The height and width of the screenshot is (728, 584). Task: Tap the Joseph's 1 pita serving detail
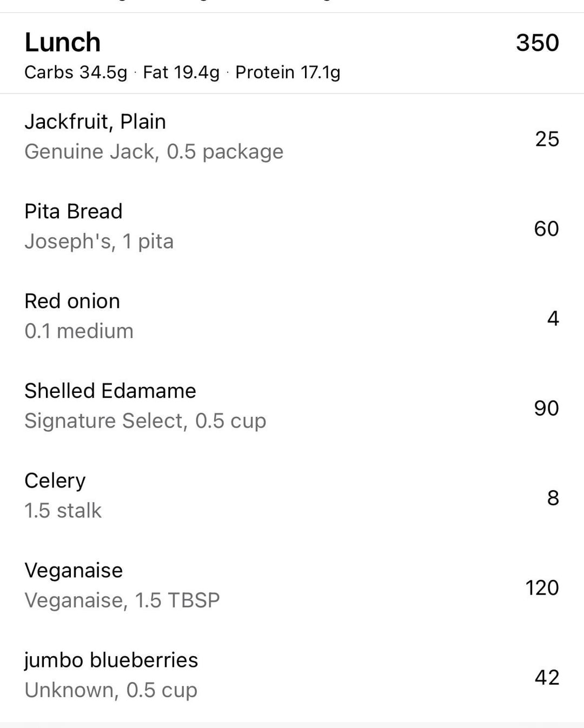click(99, 242)
